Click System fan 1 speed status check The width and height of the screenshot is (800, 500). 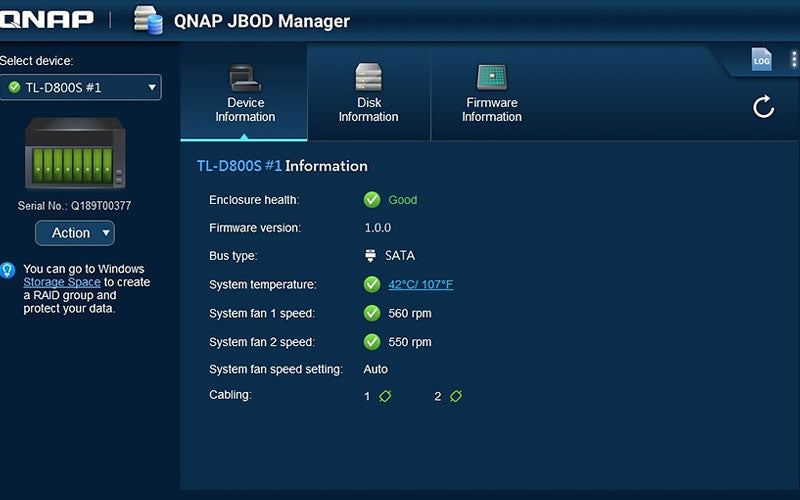(x=372, y=313)
